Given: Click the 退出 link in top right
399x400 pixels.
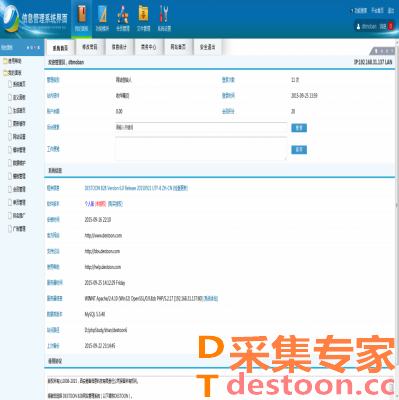Looking at the screenshot, I should [391, 10].
